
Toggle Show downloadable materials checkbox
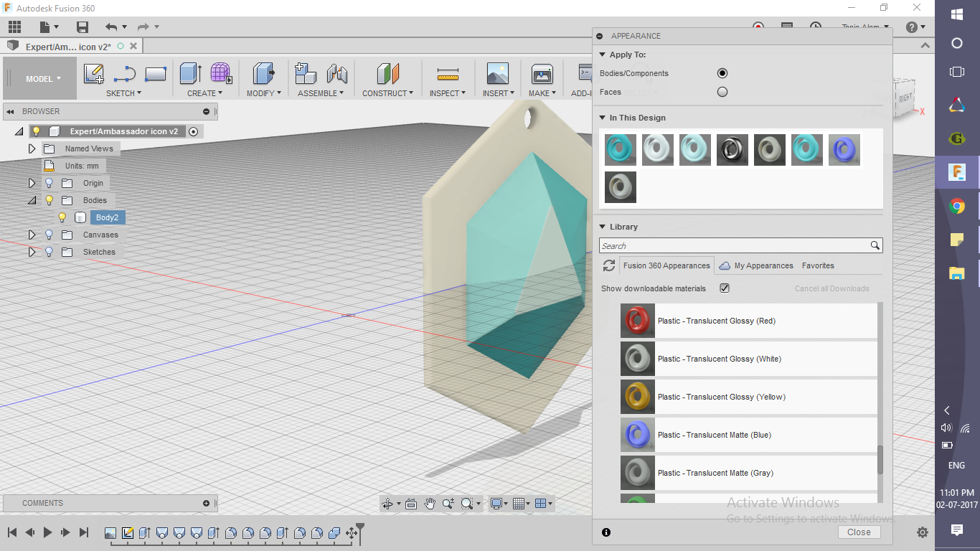(x=725, y=288)
